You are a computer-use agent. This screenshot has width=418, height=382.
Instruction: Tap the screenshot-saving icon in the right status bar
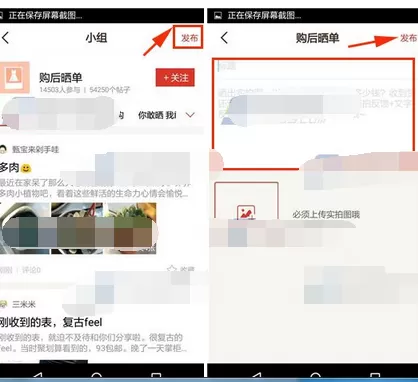(x=218, y=15)
